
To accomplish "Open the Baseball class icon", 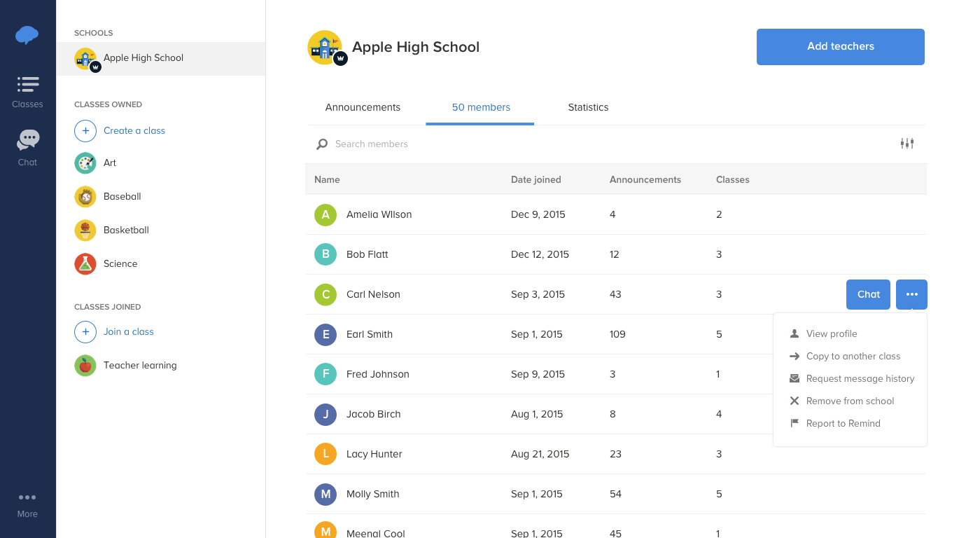I will pos(85,197).
